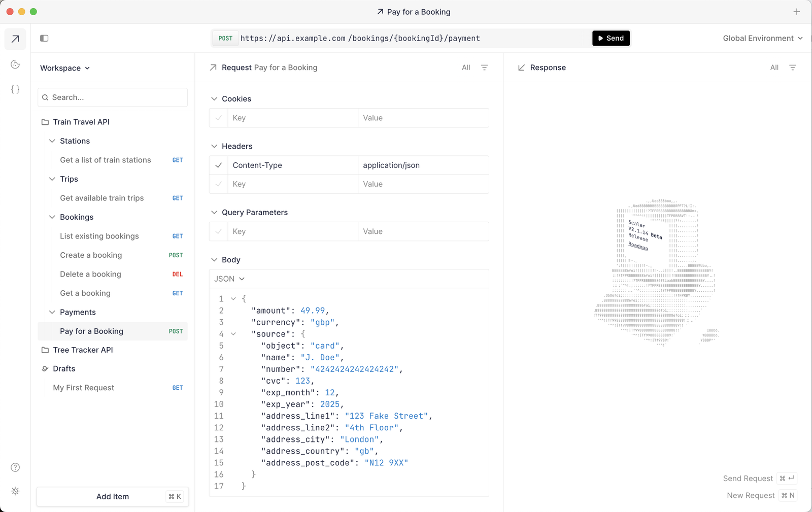
Task: Disable the Content-Type header checkmark
Action: coord(218,165)
